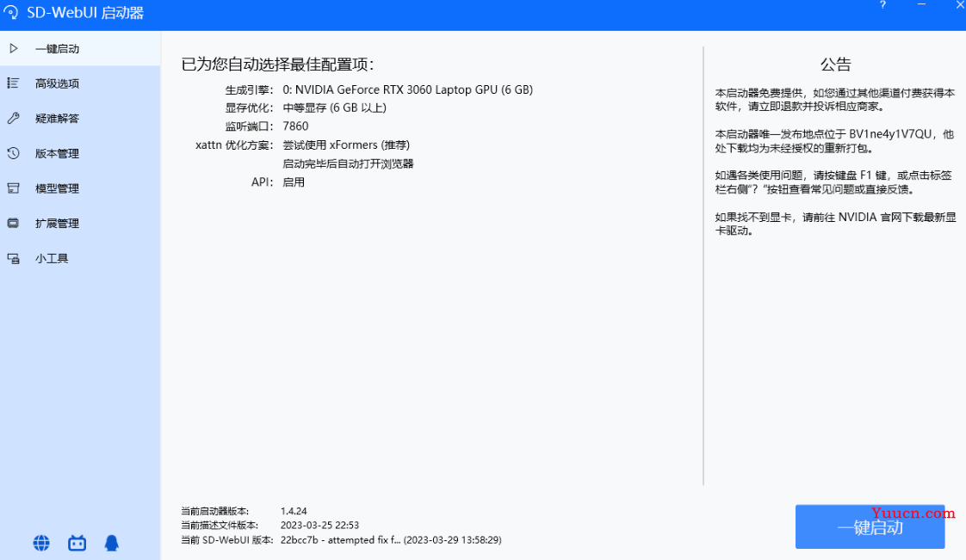This screenshot has height=560, width=966.
Task: Click the 启动完毕后自动打开浏览器 text
Action: pos(348,163)
